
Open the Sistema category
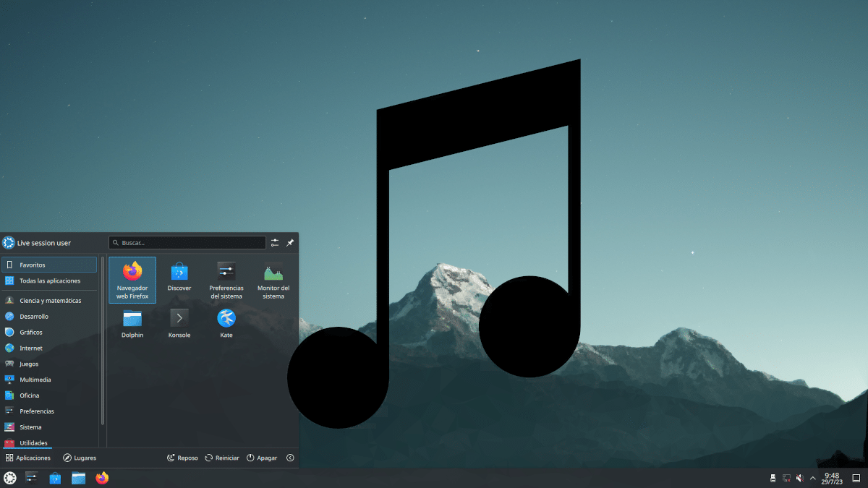pos(49,427)
